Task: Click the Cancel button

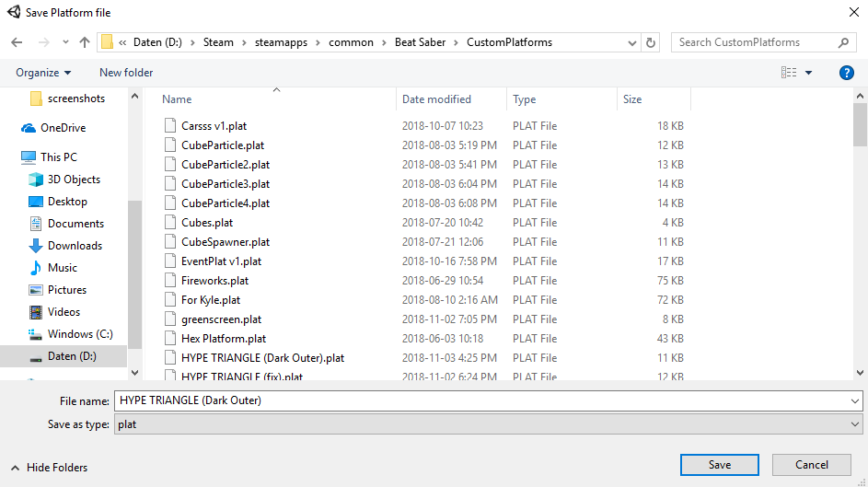Action: [811, 465]
